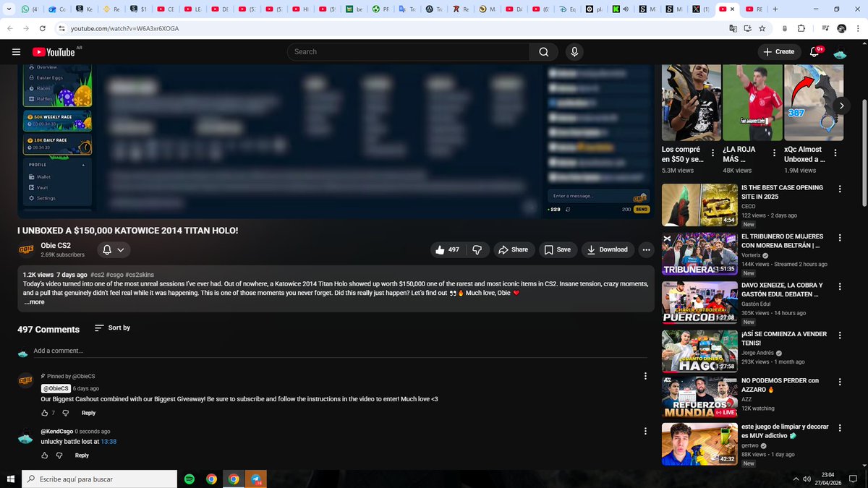
Task: Click the search magnifier button
Action: [544, 52]
